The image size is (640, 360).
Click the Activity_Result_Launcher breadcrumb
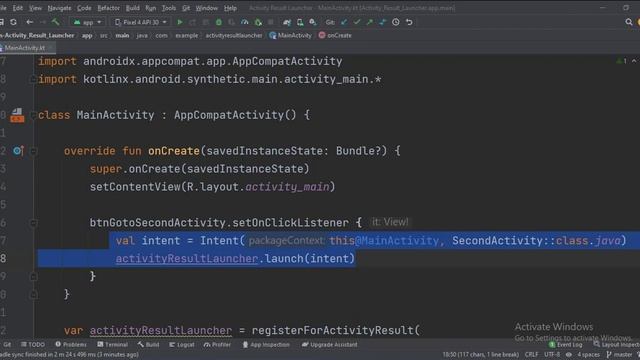click(38, 36)
